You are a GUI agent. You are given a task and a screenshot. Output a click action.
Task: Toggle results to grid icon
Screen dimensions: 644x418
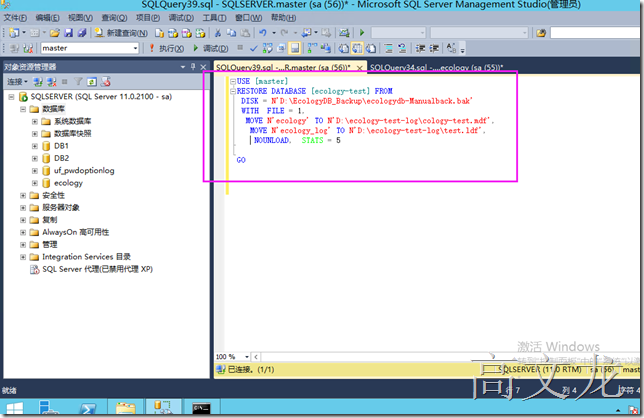pyautogui.click(x=357, y=48)
